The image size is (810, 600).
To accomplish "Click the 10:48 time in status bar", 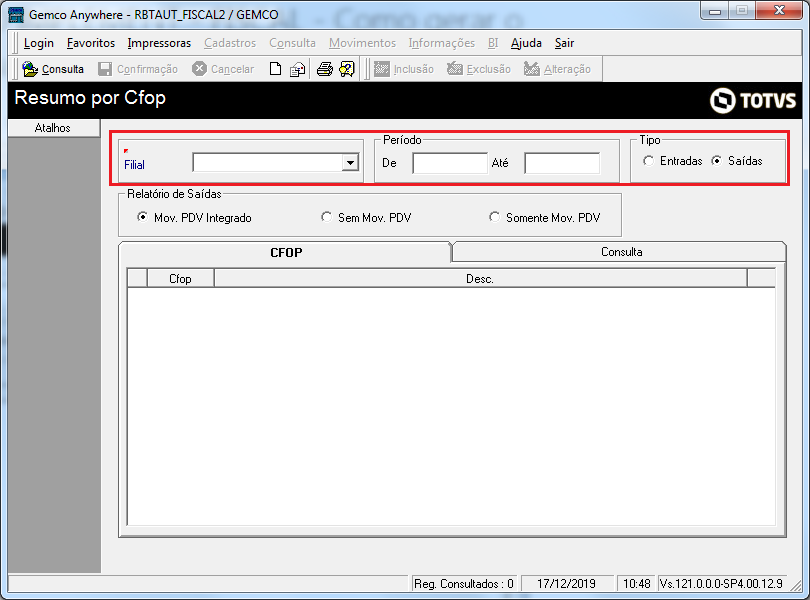I will pyautogui.click(x=636, y=584).
